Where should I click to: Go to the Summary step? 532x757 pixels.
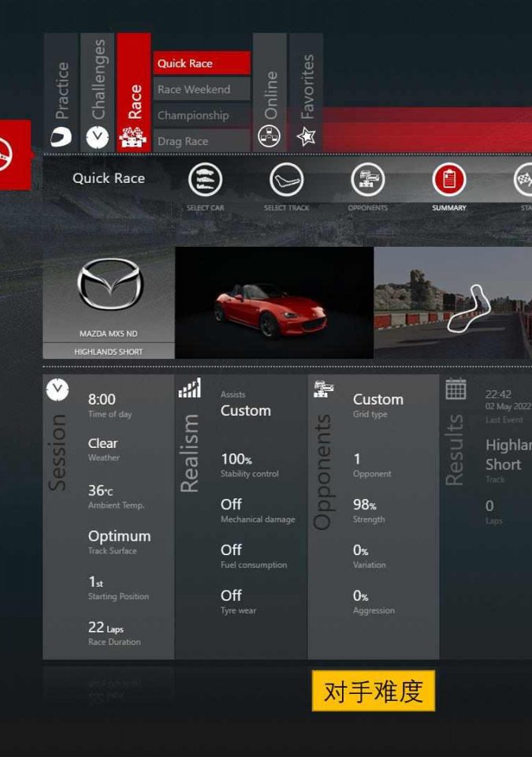point(449,180)
